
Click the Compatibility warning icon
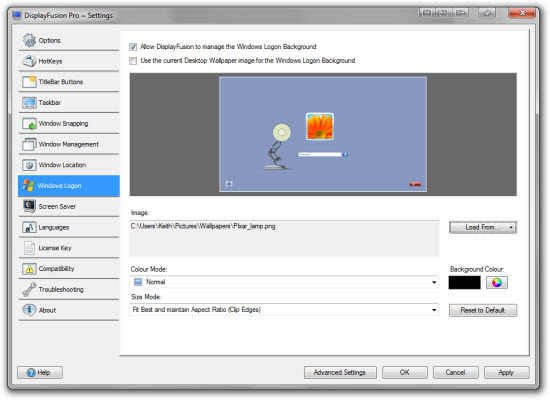tap(29, 269)
